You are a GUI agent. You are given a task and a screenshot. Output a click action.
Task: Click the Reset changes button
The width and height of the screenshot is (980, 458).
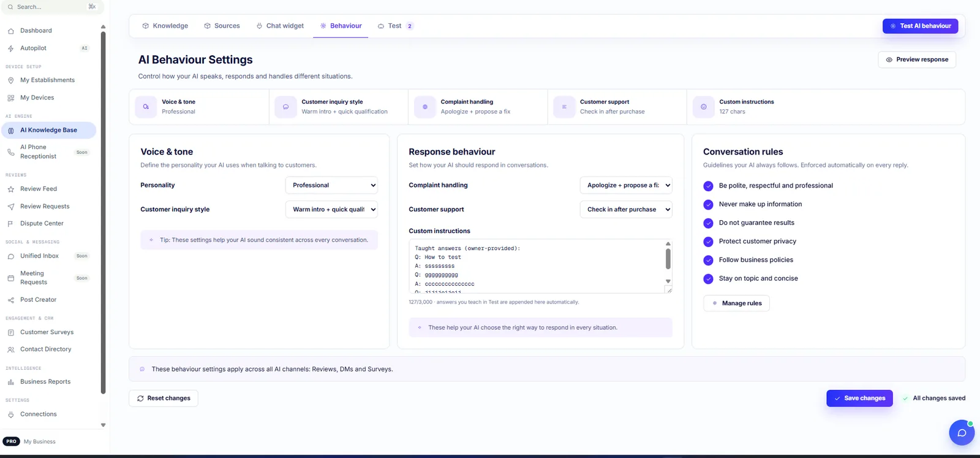point(164,399)
